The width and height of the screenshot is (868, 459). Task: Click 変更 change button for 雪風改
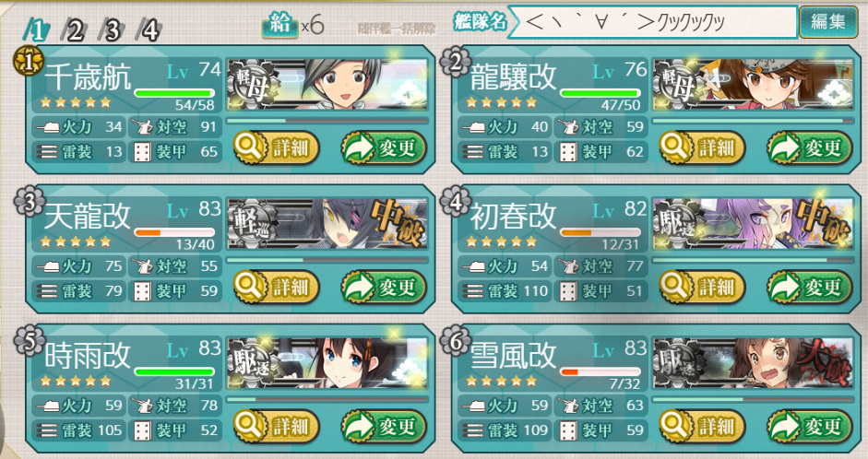[x=809, y=427]
